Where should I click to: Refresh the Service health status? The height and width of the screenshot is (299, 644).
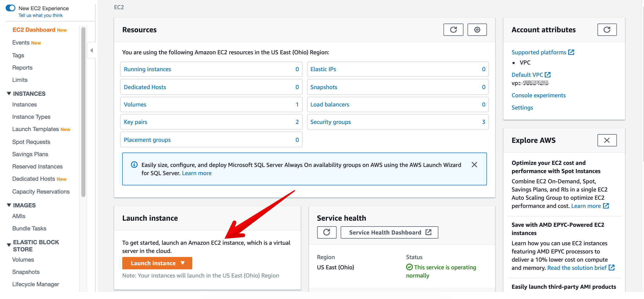point(327,232)
